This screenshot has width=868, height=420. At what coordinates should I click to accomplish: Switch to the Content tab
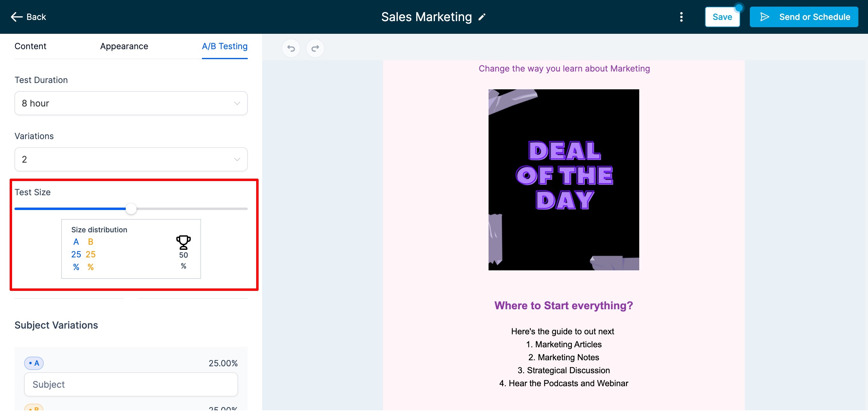coord(30,46)
